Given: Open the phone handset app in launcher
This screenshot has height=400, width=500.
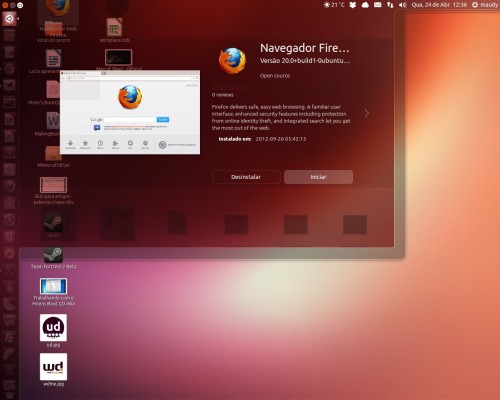Looking at the screenshot, I should [9, 304].
